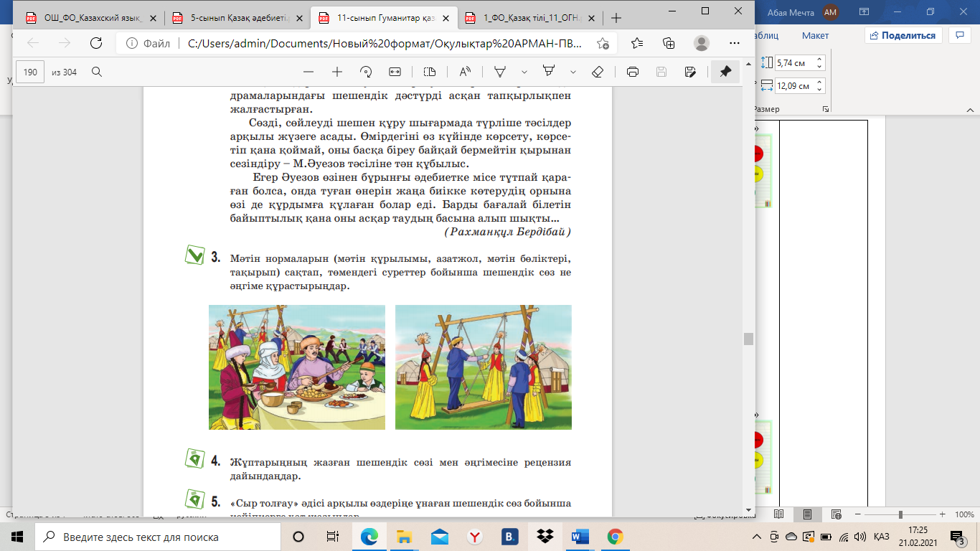Viewport: 980px width, 551px height.
Task: Print the PDF document
Action: [x=633, y=72]
